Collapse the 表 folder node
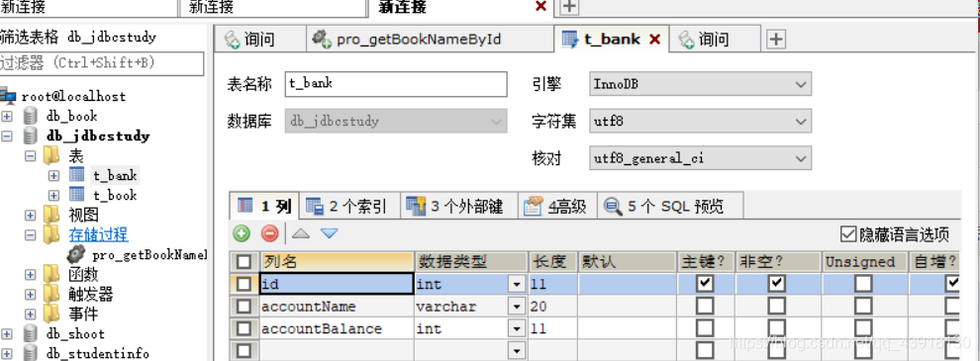Viewport: 980px width, 361px height. (x=30, y=155)
